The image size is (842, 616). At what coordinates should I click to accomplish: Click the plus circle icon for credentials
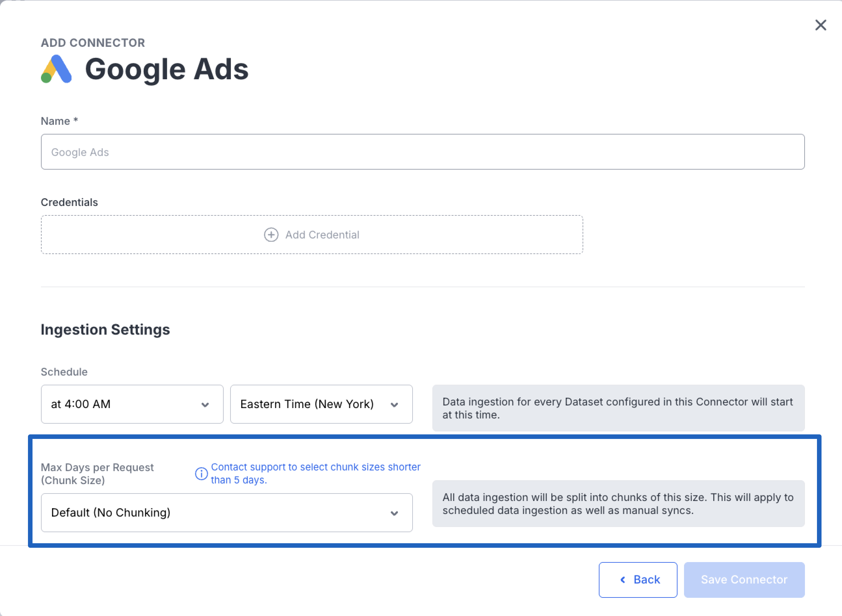(x=271, y=235)
